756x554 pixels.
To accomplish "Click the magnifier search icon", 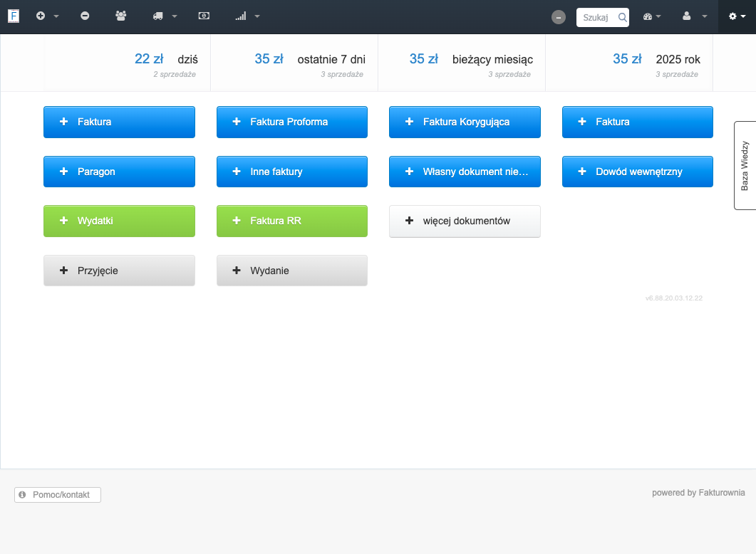I will point(623,17).
